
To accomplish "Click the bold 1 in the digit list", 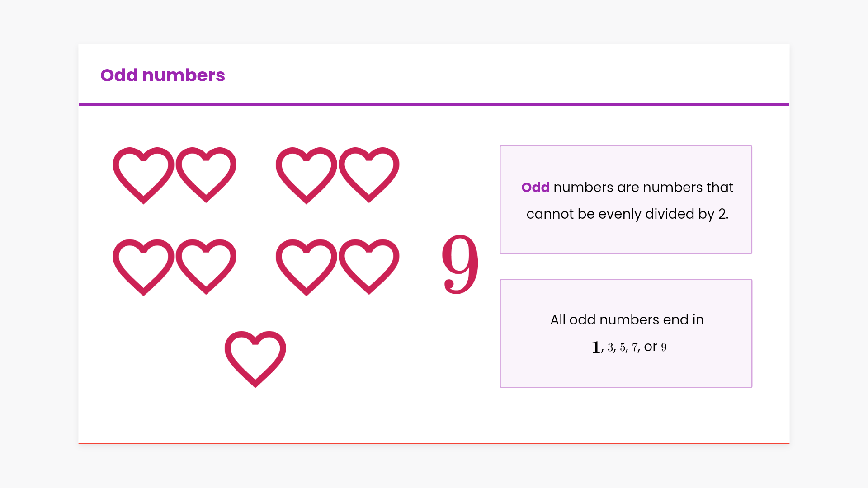I will coord(596,347).
